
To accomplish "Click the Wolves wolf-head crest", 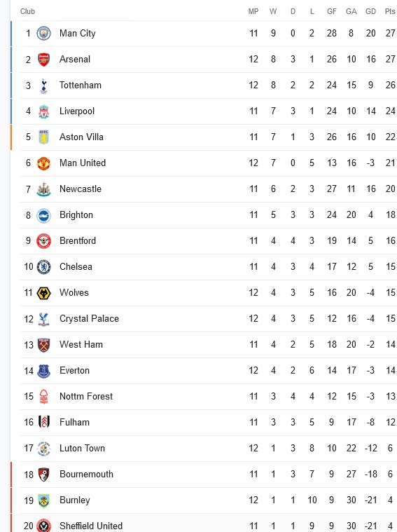I will click(43, 293).
